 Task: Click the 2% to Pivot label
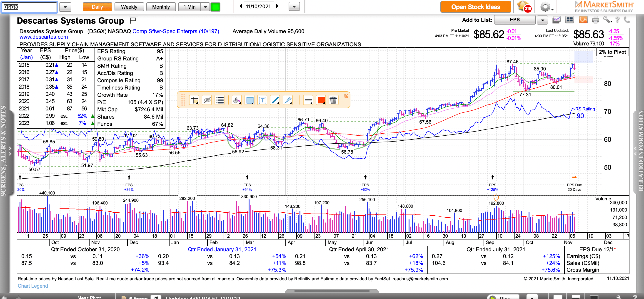(x=612, y=52)
